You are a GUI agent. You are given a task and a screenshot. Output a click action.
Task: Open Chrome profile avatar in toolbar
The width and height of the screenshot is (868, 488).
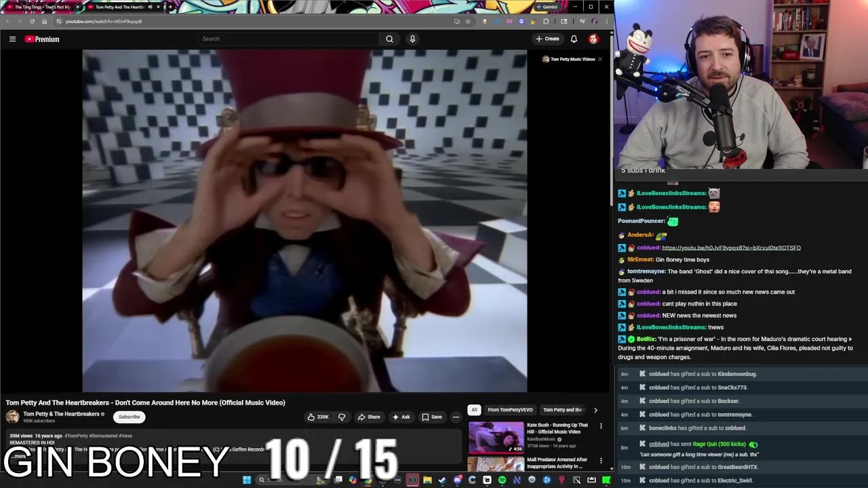(594, 21)
